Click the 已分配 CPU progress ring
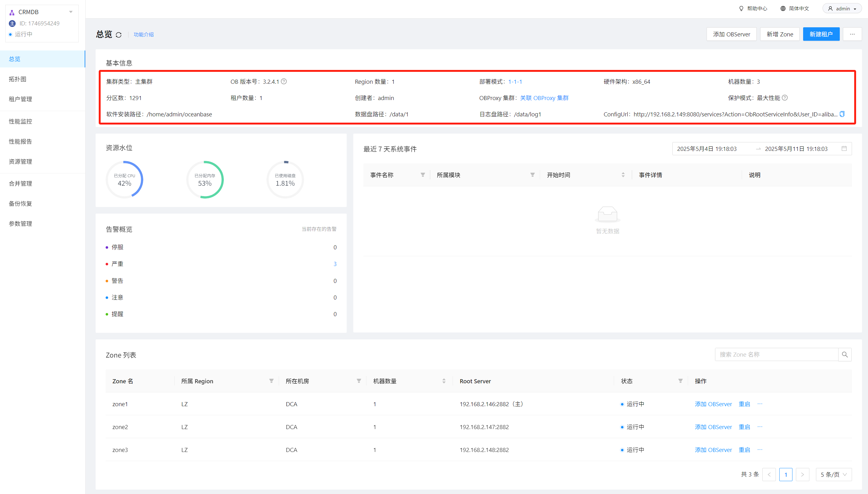The height and width of the screenshot is (494, 868). [x=125, y=179]
